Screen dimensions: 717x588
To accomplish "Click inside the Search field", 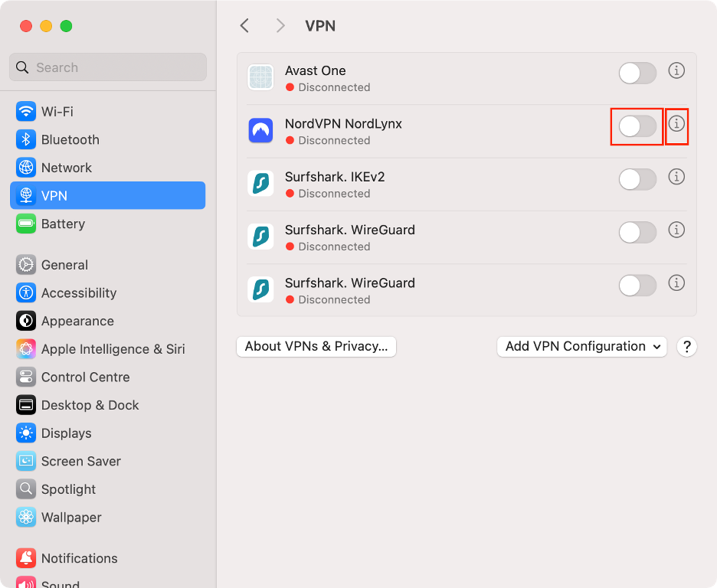I will 107,67.
